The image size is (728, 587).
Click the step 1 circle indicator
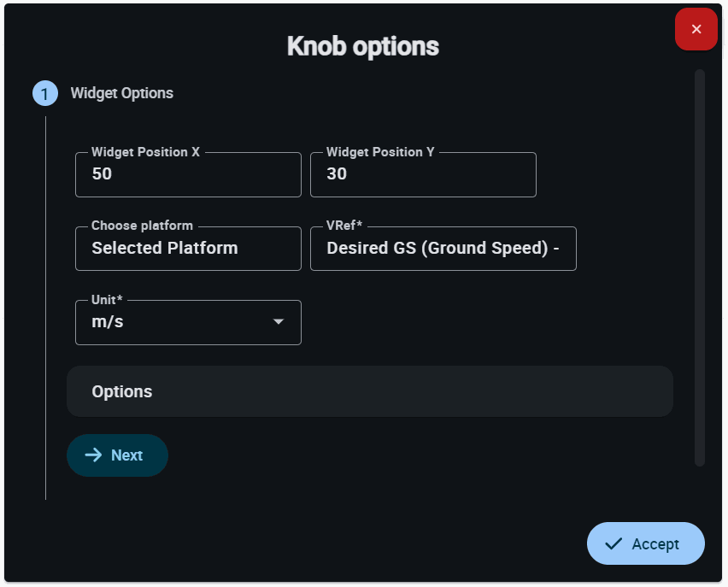click(x=45, y=93)
